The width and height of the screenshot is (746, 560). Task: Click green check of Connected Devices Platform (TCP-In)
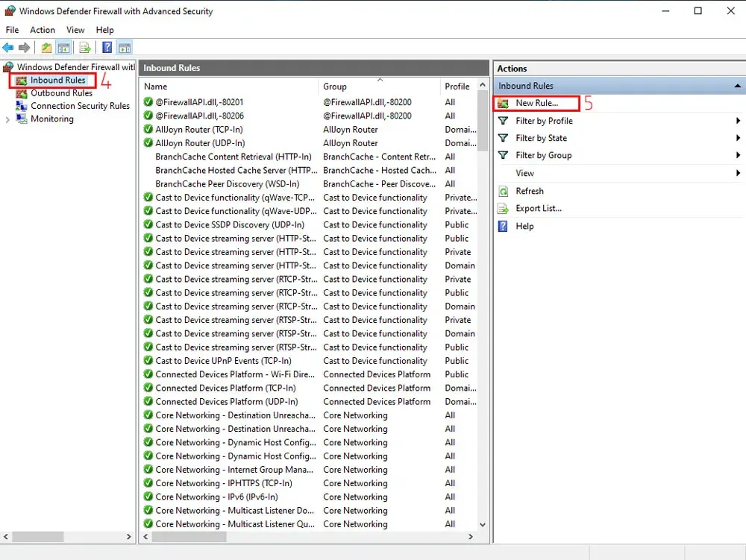[x=148, y=388]
